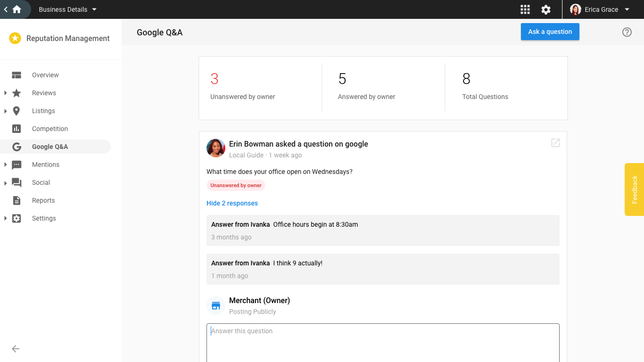Open the Erica Grace account menu

click(x=600, y=9)
